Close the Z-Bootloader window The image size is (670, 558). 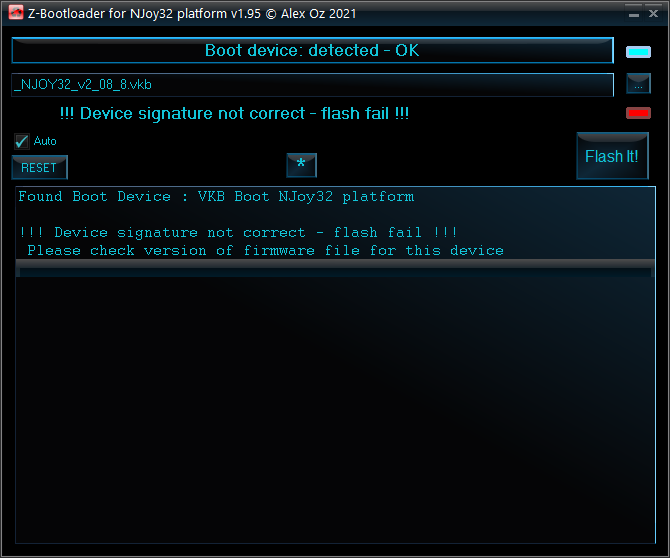click(653, 14)
